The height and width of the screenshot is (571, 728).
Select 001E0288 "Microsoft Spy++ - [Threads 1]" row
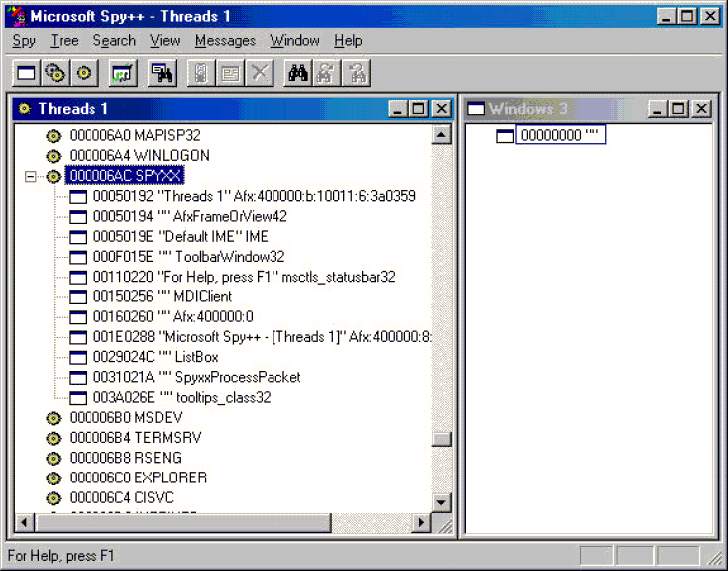(262, 337)
